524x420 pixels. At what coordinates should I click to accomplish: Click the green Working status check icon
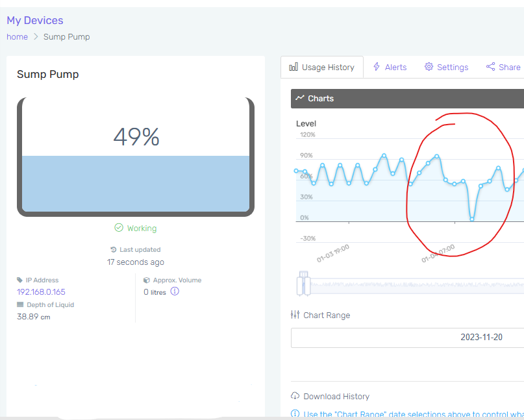pyautogui.click(x=119, y=228)
